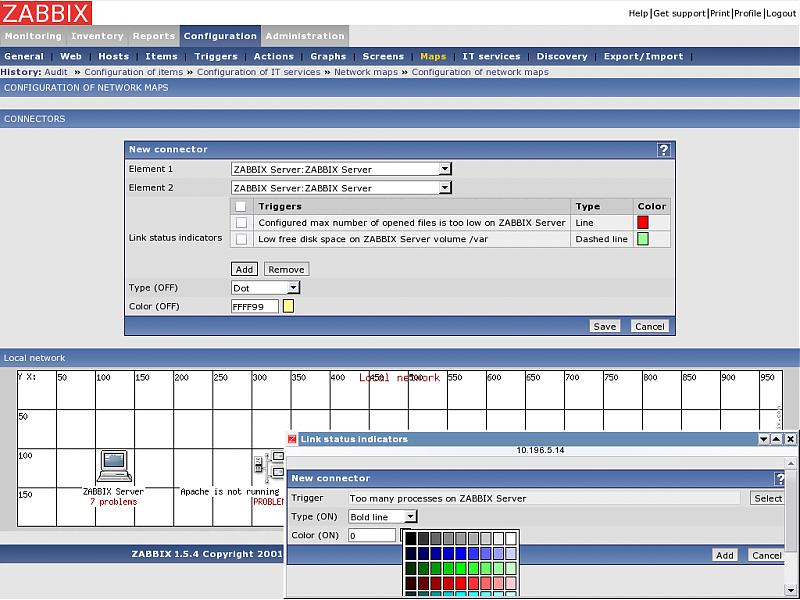Check the 'Configured max number of opened files' trigger
800x600 pixels.
point(241,223)
